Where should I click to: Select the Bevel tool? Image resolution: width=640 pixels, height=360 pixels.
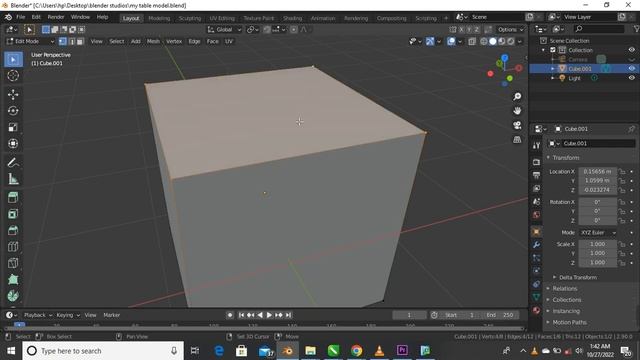coord(13,230)
